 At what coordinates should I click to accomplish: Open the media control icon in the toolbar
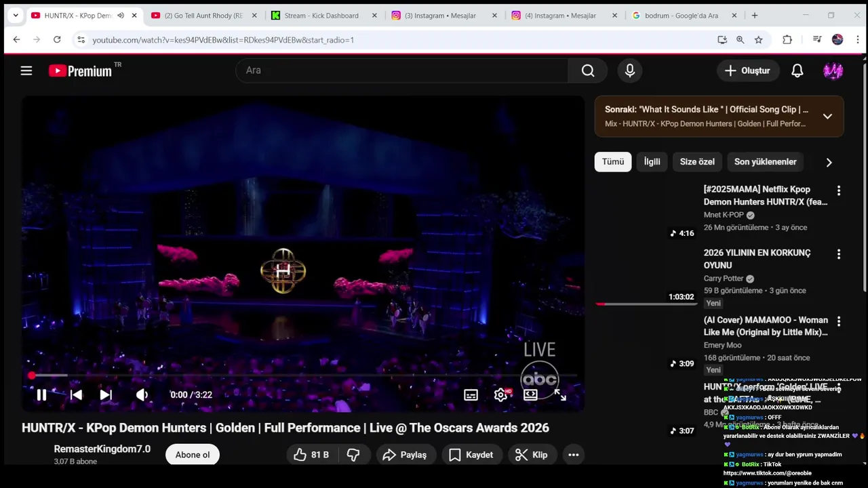pyautogui.click(x=816, y=40)
